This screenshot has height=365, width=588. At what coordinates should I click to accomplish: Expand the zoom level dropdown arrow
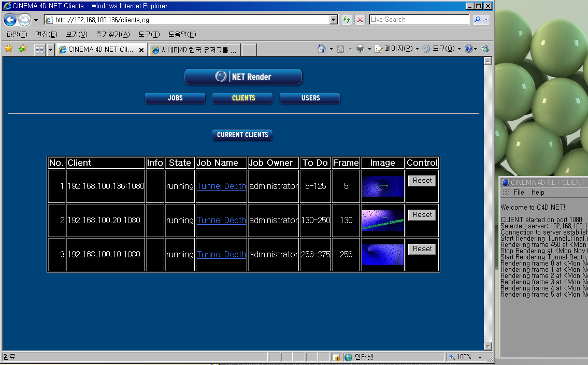pyautogui.click(x=480, y=358)
